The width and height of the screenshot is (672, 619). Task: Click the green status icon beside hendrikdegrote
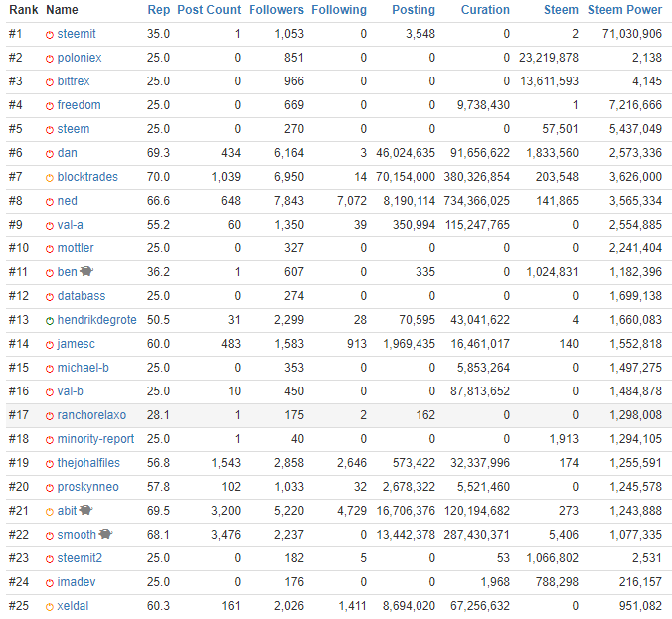point(50,321)
